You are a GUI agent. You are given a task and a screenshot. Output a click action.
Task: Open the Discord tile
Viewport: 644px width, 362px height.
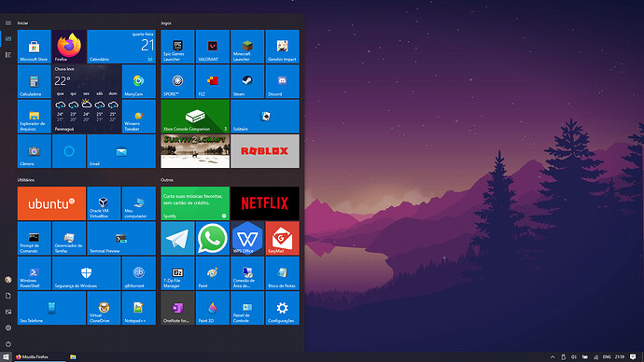[x=282, y=81]
